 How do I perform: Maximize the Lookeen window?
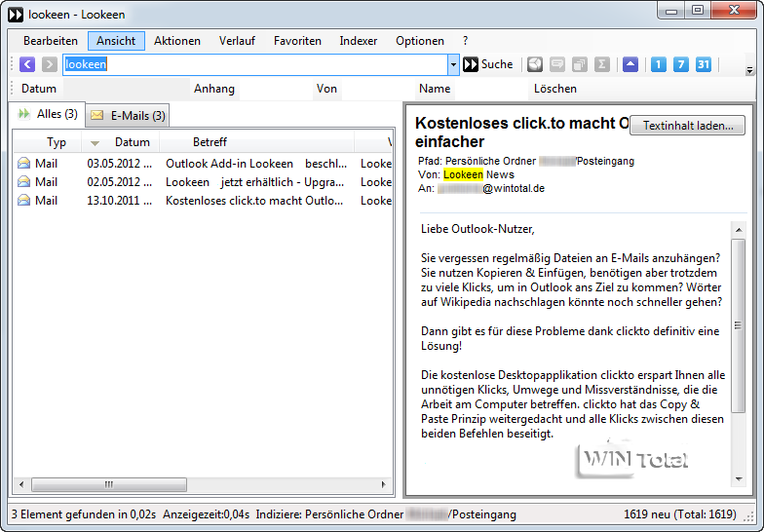click(698, 10)
